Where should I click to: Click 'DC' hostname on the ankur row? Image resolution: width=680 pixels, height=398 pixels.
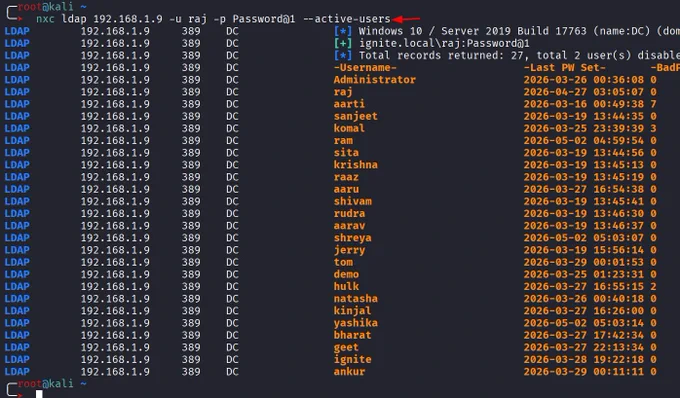point(232,371)
